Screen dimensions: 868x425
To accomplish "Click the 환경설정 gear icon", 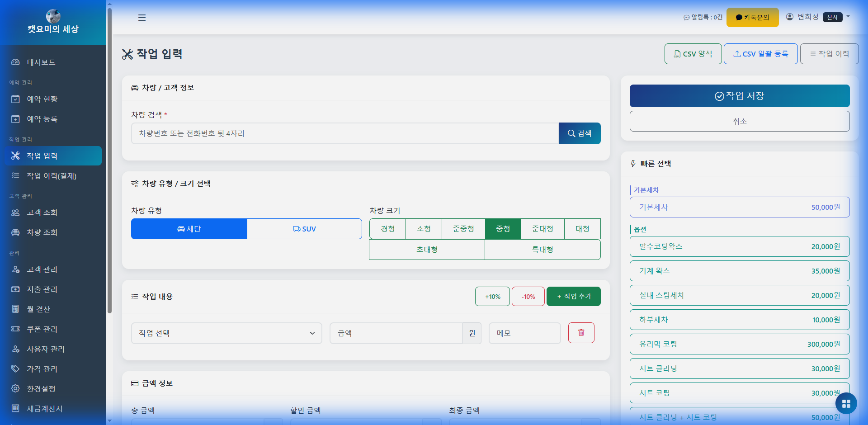I will pyautogui.click(x=15, y=389).
